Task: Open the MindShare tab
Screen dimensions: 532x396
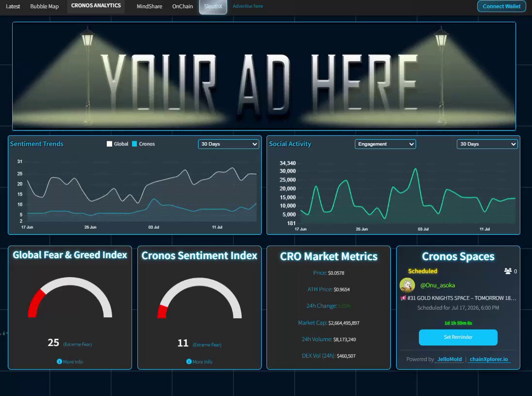Action: (x=150, y=6)
